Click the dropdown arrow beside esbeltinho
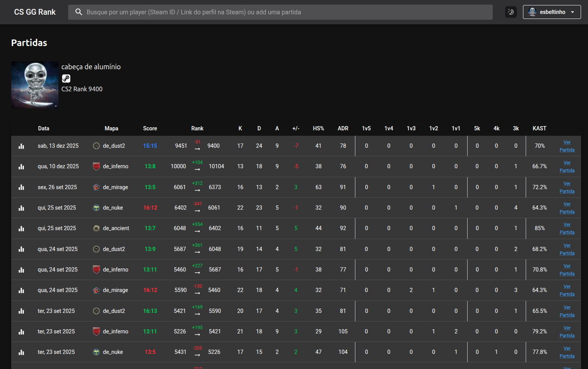 pos(573,12)
